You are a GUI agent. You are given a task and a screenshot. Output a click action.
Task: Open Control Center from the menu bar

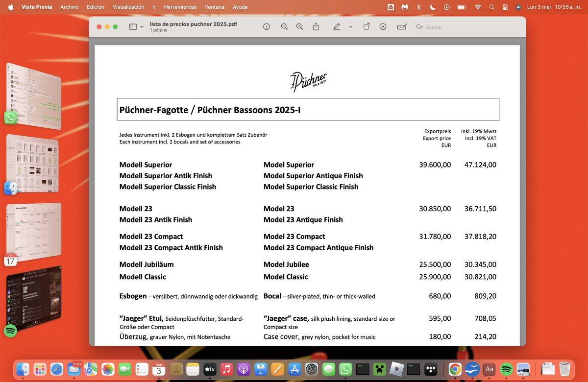(x=505, y=7)
